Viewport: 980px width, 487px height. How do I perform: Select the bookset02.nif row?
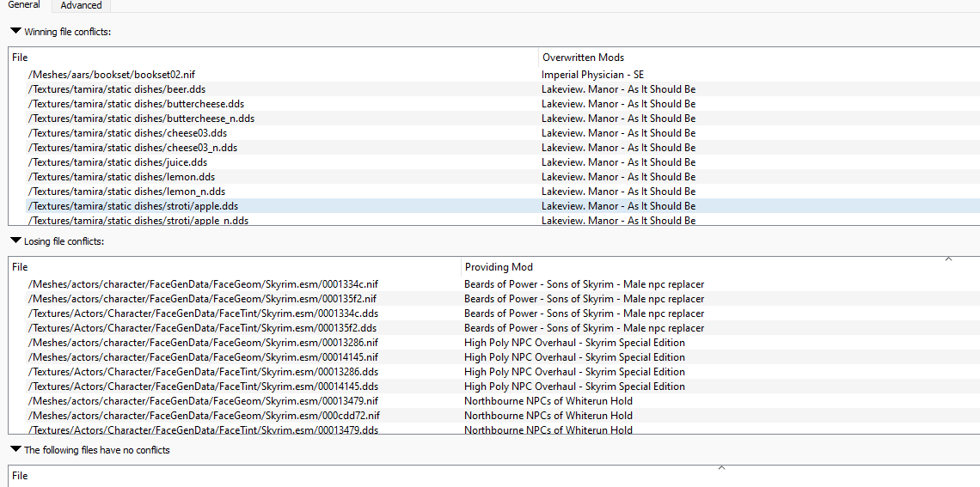tap(111, 75)
